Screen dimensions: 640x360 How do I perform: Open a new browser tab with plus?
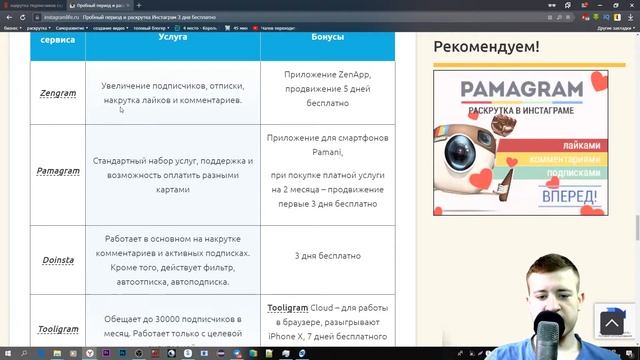click(x=139, y=5)
